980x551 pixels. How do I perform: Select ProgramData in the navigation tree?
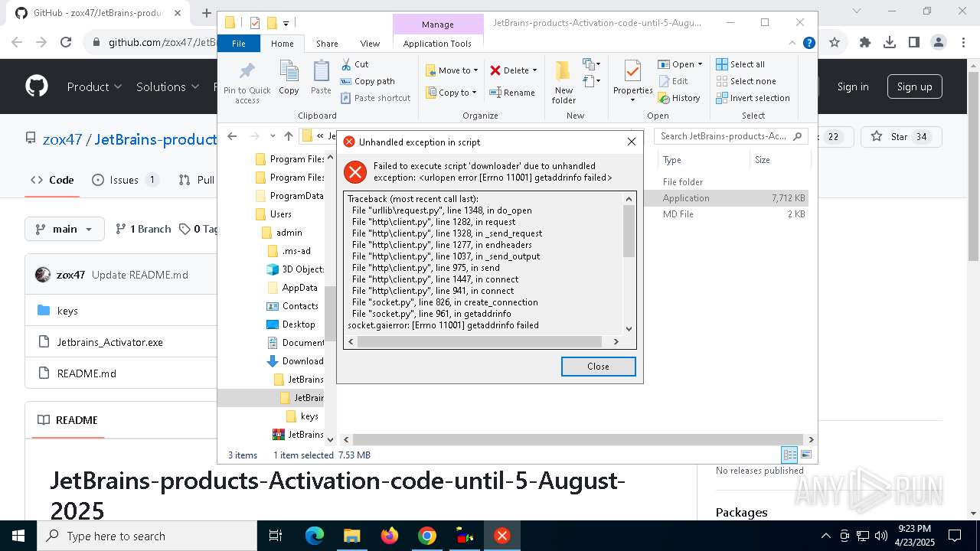[x=289, y=196]
